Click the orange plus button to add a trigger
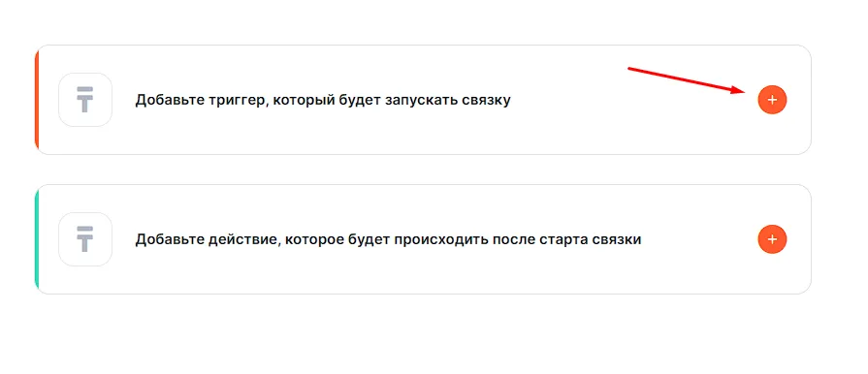This screenshot has height=374, width=868. tap(772, 100)
